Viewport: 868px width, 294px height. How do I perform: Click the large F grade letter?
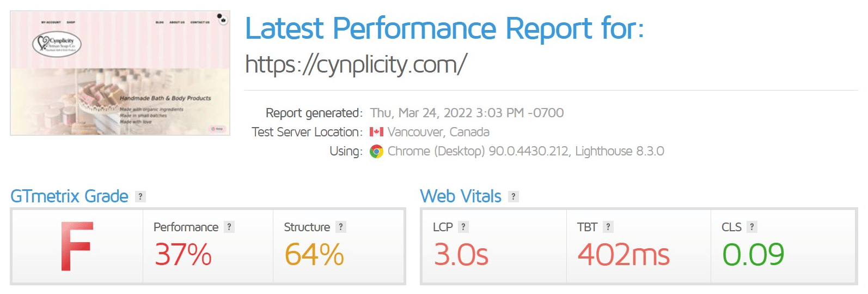77,247
